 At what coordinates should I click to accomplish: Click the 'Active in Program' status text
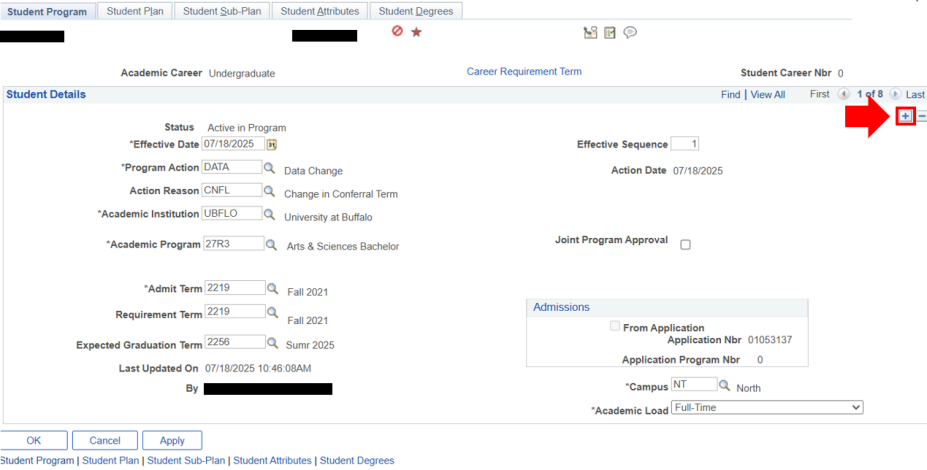[x=247, y=128]
